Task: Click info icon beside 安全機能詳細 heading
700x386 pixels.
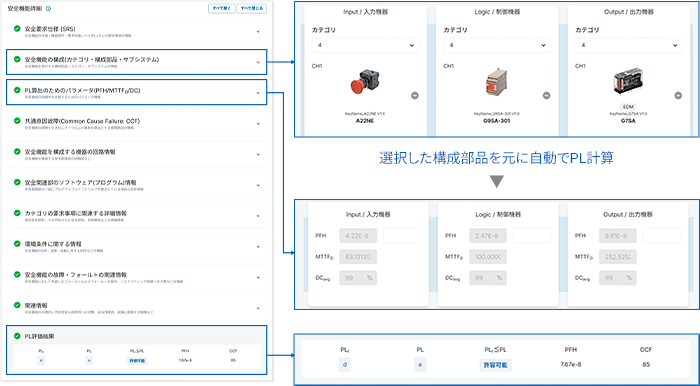Action: pyautogui.click(x=48, y=8)
